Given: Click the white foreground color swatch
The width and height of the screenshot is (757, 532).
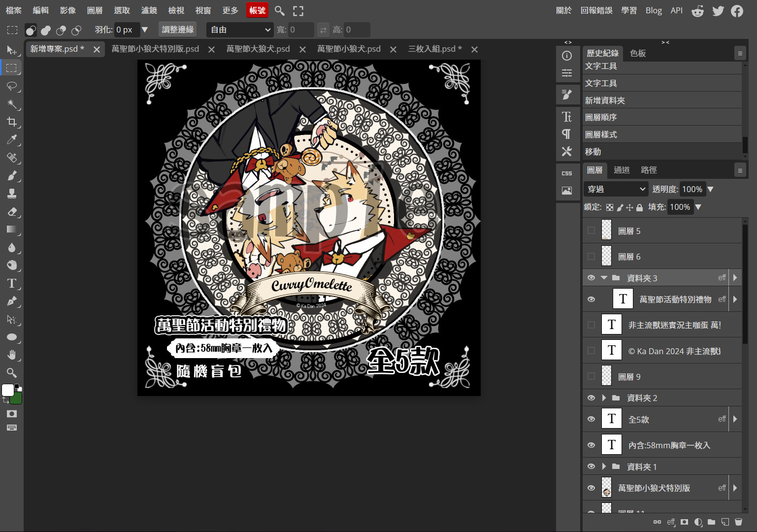Looking at the screenshot, I should [8, 390].
